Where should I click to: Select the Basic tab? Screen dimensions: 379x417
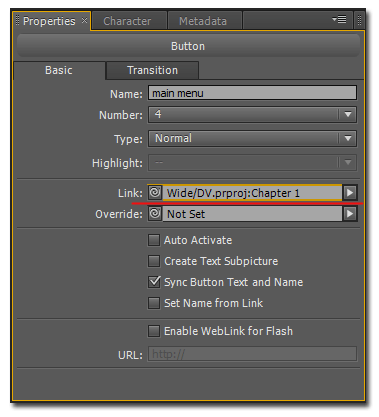click(59, 70)
